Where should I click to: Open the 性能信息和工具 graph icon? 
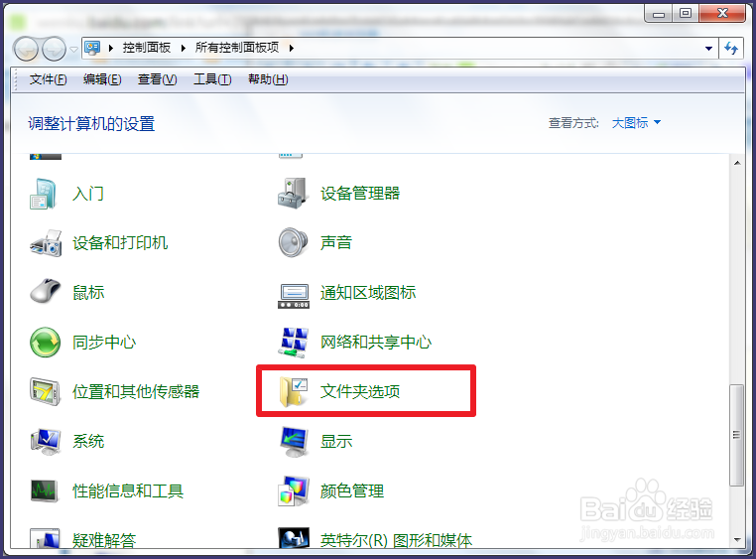click(45, 491)
